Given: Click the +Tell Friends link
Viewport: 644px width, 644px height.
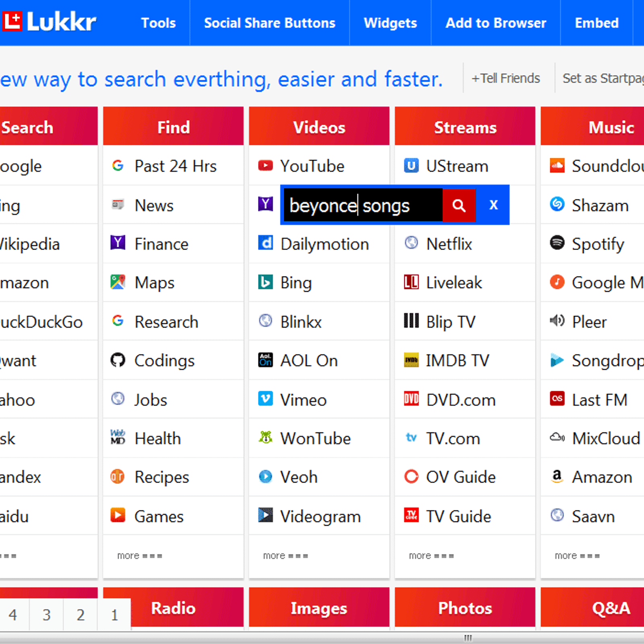Looking at the screenshot, I should (506, 78).
